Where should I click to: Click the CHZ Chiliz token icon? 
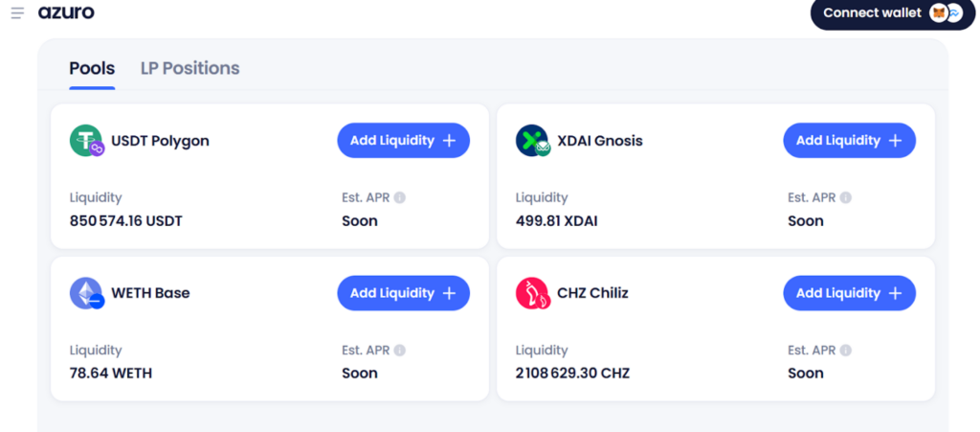pyautogui.click(x=532, y=293)
